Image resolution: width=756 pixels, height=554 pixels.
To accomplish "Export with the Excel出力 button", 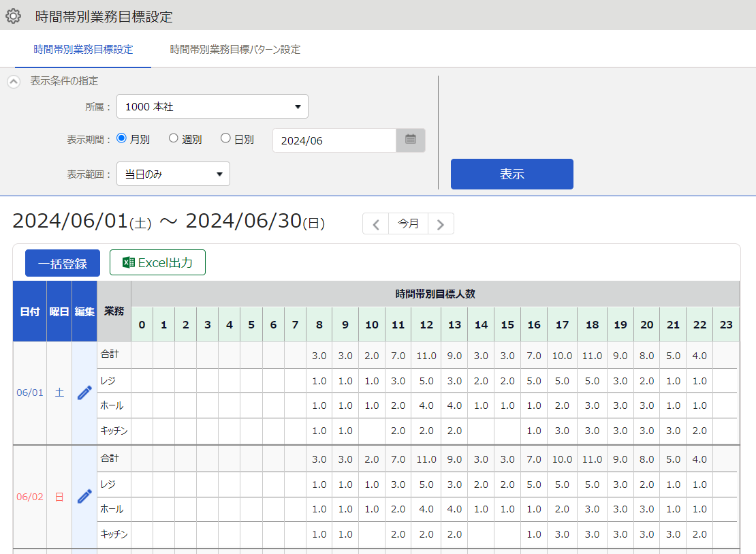I will 157,262.
